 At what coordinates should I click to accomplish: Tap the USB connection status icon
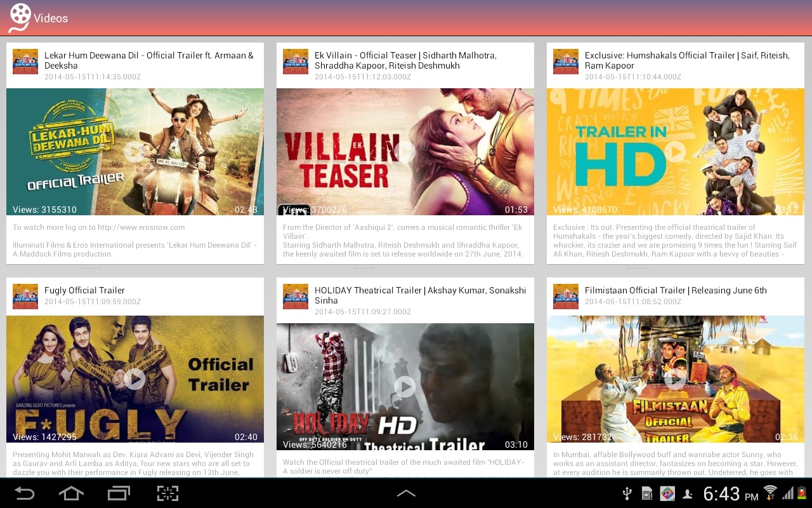[x=627, y=493]
